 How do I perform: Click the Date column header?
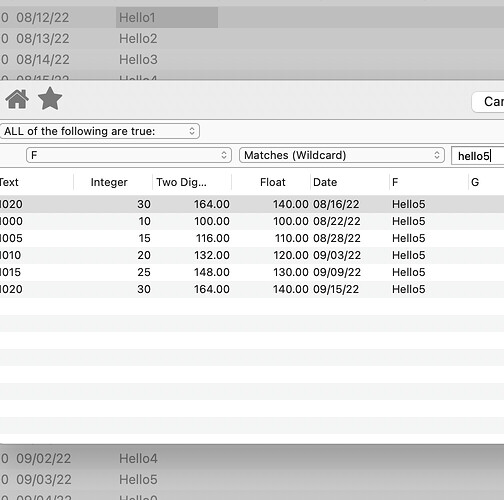[x=325, y=182]
